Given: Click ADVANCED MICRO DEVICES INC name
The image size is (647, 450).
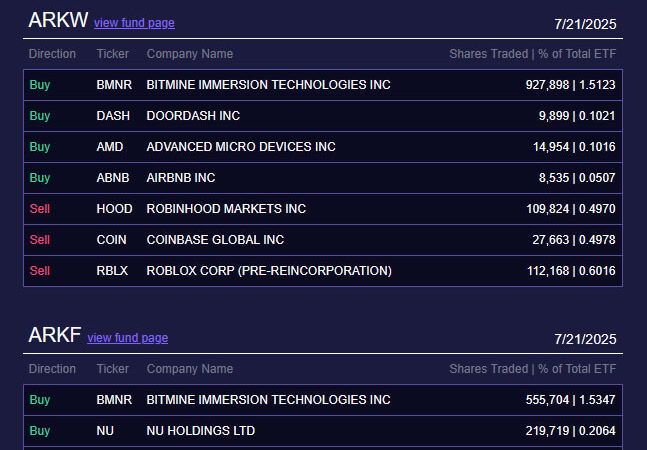Looking at the screenshot, I should (x=241, y=147).
